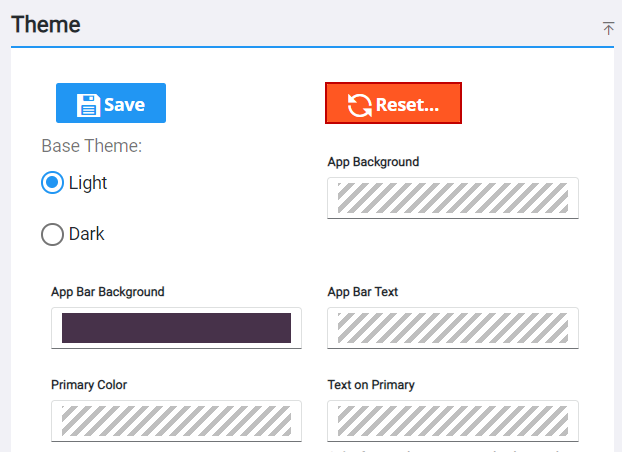This screenshot has width=622, height=452.
Task: Click the 'Base Theme:' label
Action: (92, 146)
